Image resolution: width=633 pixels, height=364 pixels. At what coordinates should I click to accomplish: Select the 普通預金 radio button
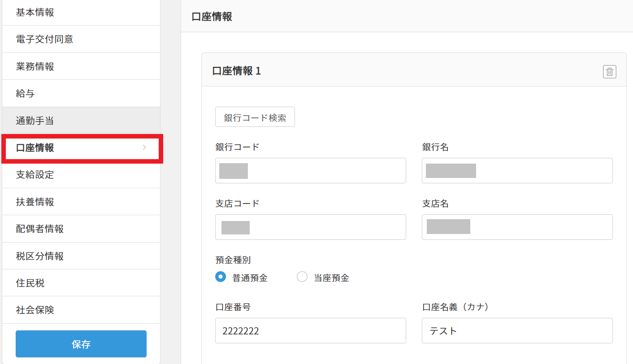pos(221,277)
